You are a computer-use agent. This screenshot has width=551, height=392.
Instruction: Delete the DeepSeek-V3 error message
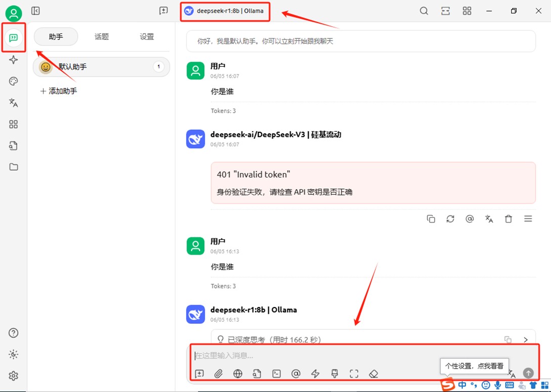509,219
